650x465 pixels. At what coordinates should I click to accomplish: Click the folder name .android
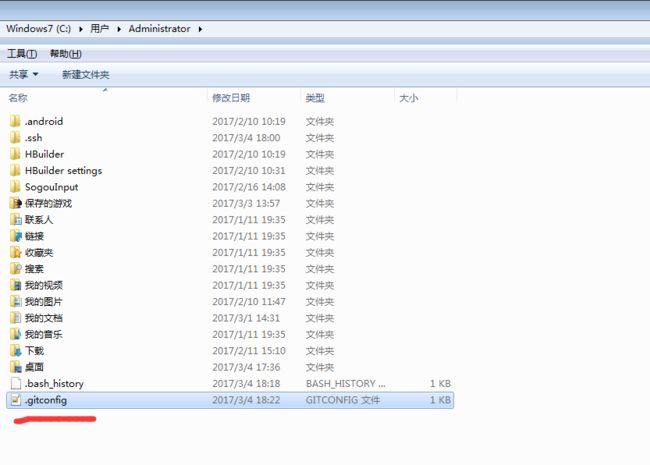[44, 121]
